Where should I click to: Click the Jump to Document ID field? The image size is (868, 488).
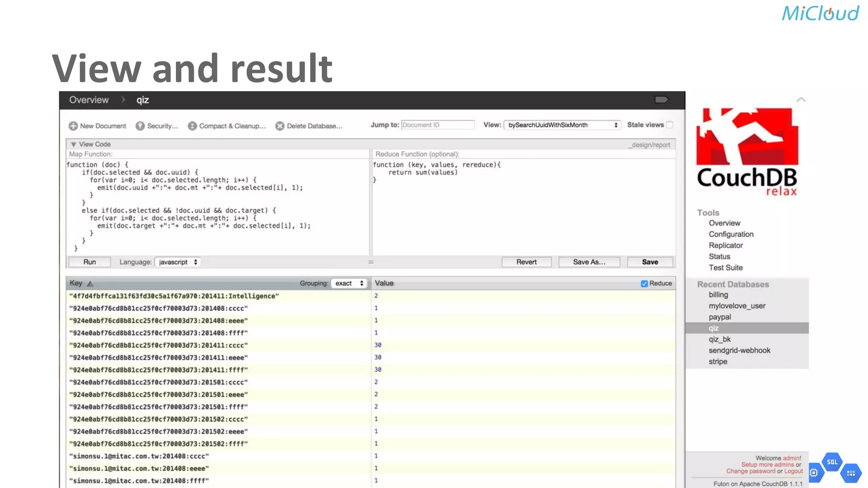tap(437, 125)
